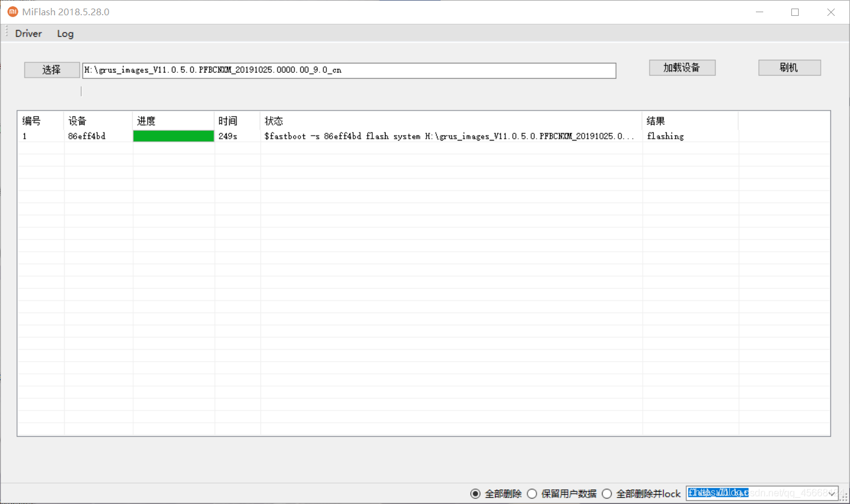This screenshot has height=504, width=850.
Task: Click the green progress bar for device 86eff4bd
Action: [x=174, y=136]
